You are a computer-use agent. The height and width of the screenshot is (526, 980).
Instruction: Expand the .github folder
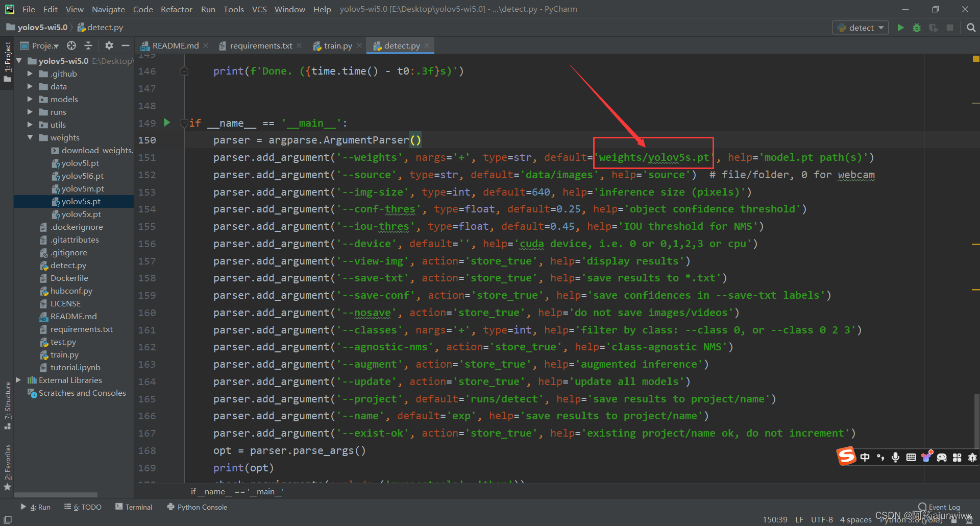point(30,74)
